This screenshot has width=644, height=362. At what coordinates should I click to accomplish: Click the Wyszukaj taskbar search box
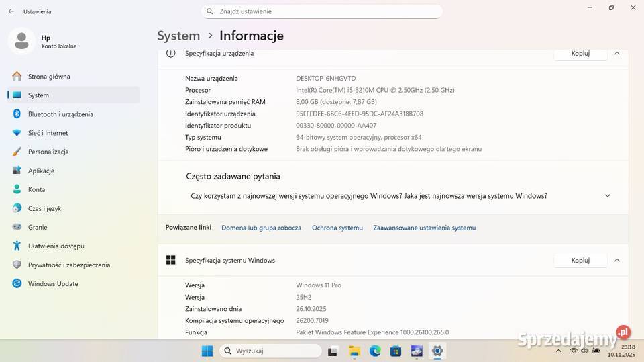270,351
